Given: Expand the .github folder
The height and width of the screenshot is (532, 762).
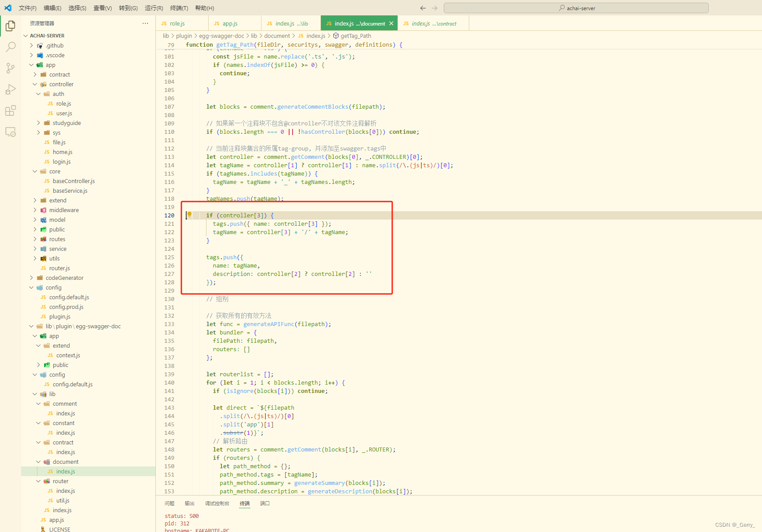Looking at the screenshot, I should coord(88,45).
